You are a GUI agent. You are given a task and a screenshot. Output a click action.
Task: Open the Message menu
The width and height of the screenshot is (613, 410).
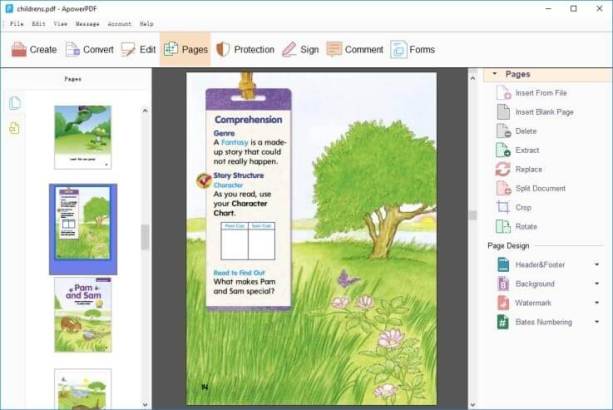click(x=87, y=24)
